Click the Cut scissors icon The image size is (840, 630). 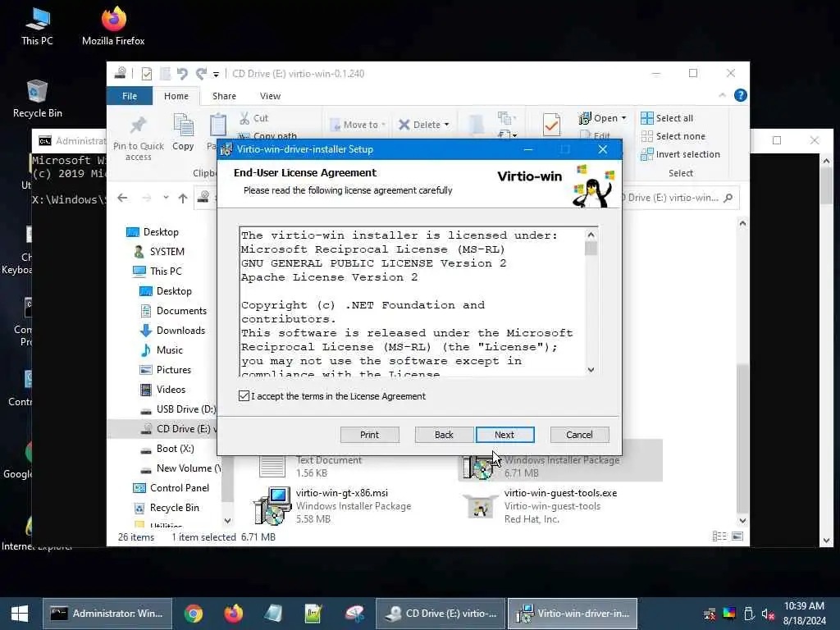click(x=244, y=118)
